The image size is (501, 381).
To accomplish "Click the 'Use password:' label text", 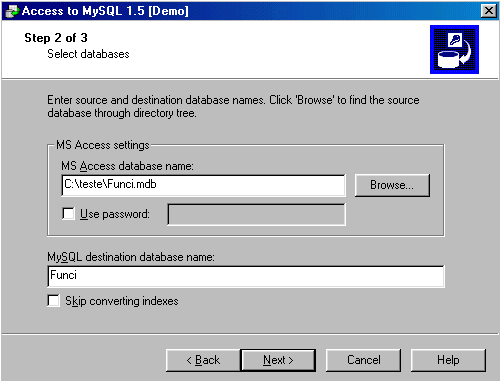I will (x=115, y=214).
